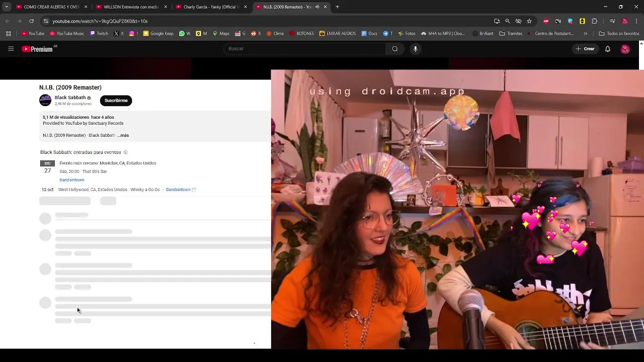This screenshot has height=362, width=644.
Task: Open the tab search dropdown arrow
Action: (x=7, y=7)
